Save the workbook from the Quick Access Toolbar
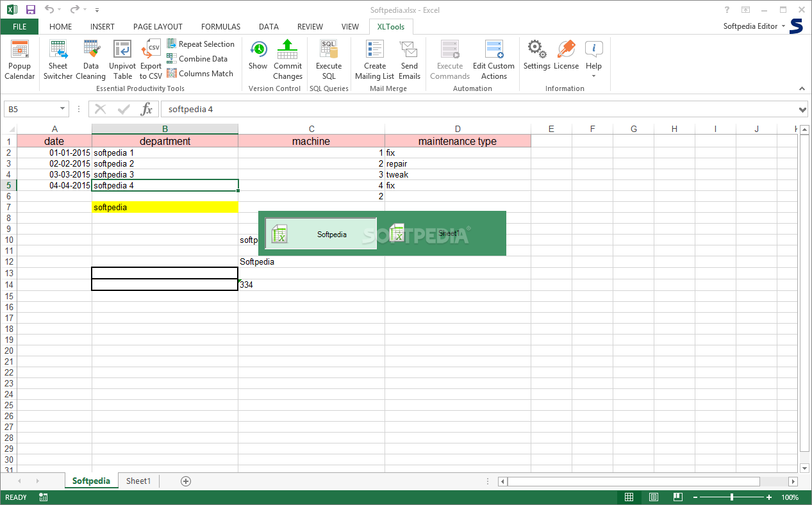This screenshot has width=812, height=505. (x=31, y=10)
